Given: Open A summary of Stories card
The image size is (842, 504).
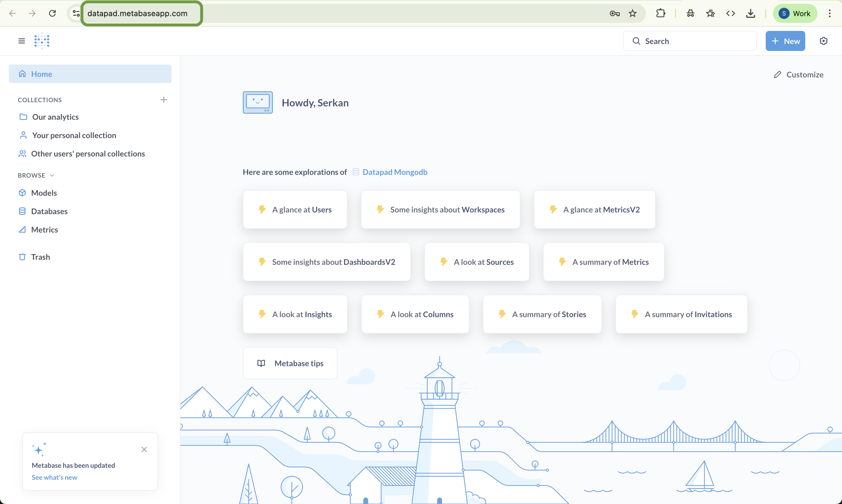Looking at the screenshot, I should point(542,314).
